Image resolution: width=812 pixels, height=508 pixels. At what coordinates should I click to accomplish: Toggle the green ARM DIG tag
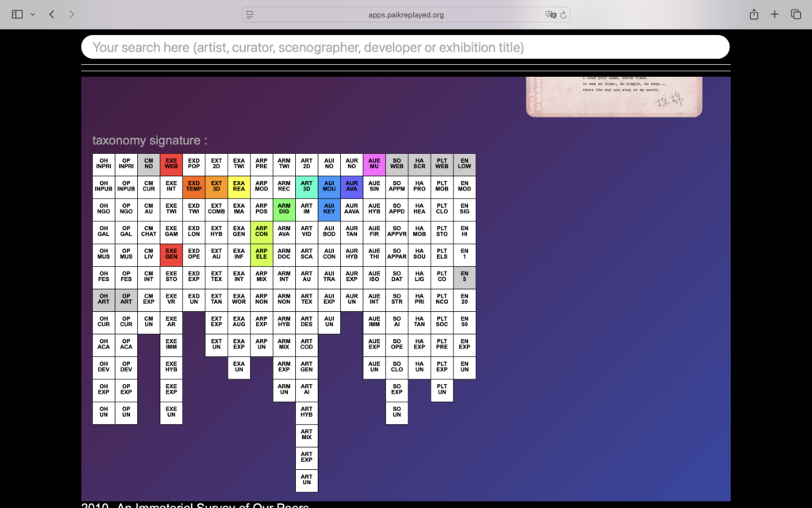coord(284,210)
